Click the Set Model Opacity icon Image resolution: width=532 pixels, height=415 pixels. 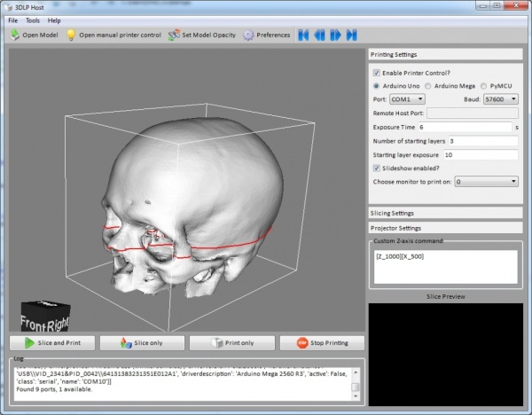tap(174, 35)
